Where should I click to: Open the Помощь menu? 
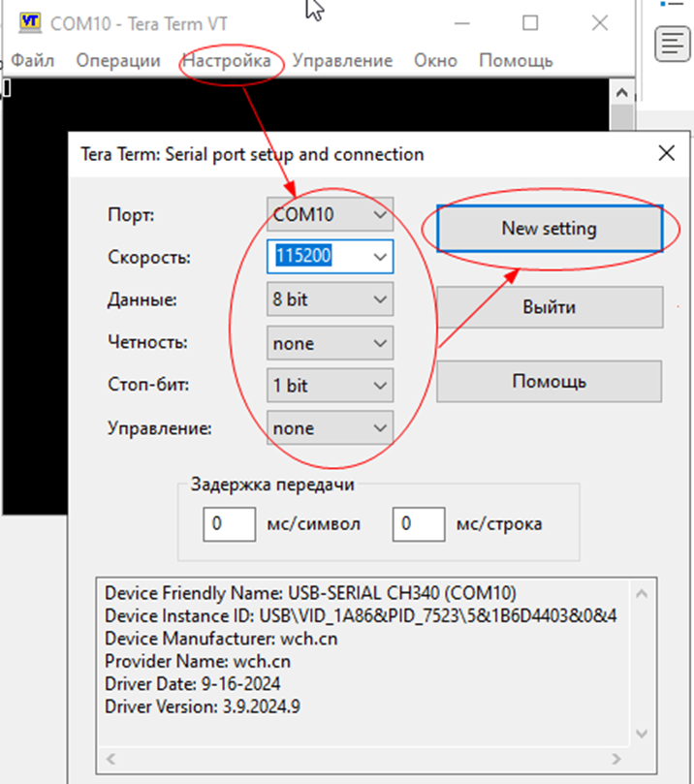(x=515, y=60)
